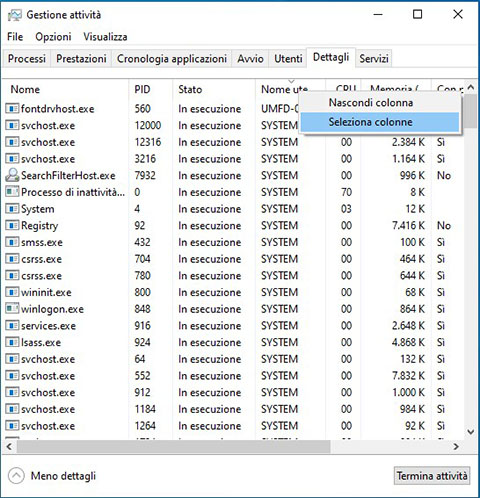
Task: Switch to the Utenti tab
Action: click(288, 59)
